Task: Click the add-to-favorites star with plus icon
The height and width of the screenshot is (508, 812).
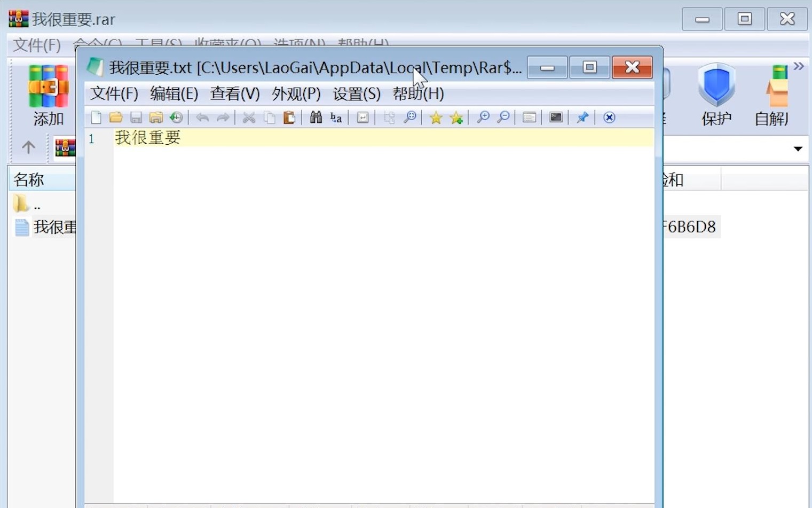Action: 456,118
